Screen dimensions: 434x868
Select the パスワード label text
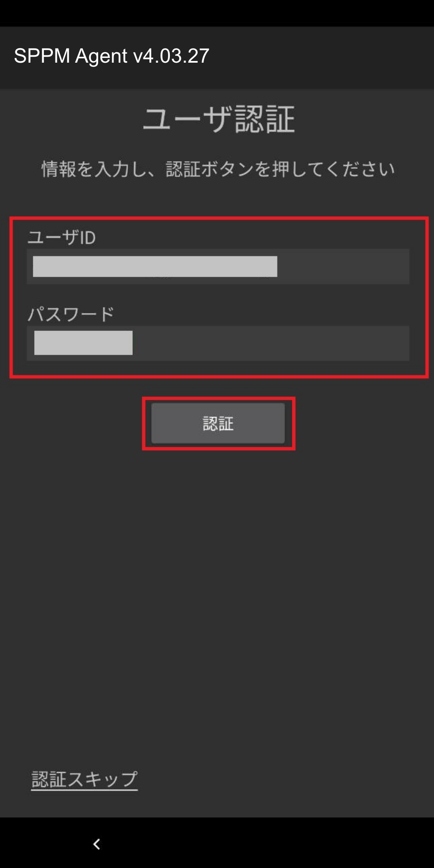[x=71, y=314]
